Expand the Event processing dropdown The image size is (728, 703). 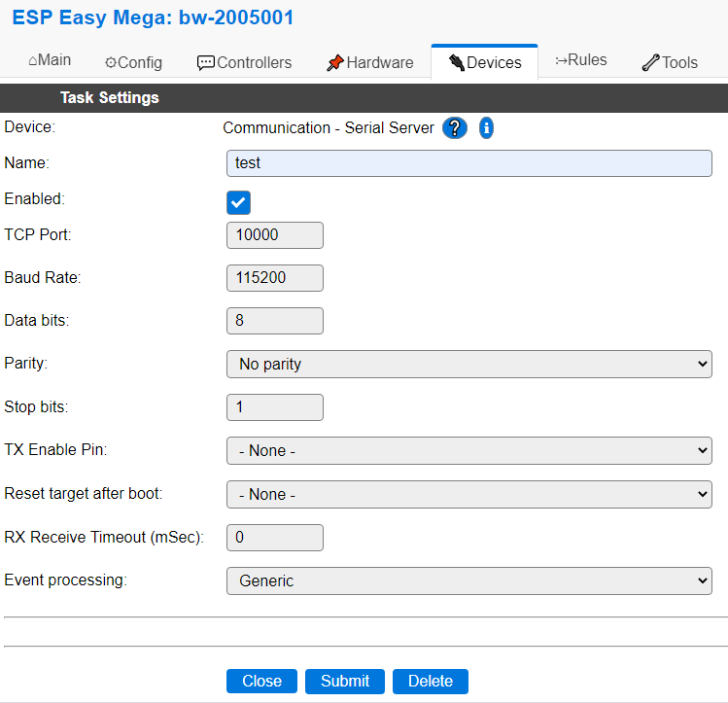[x=468, y=580]
